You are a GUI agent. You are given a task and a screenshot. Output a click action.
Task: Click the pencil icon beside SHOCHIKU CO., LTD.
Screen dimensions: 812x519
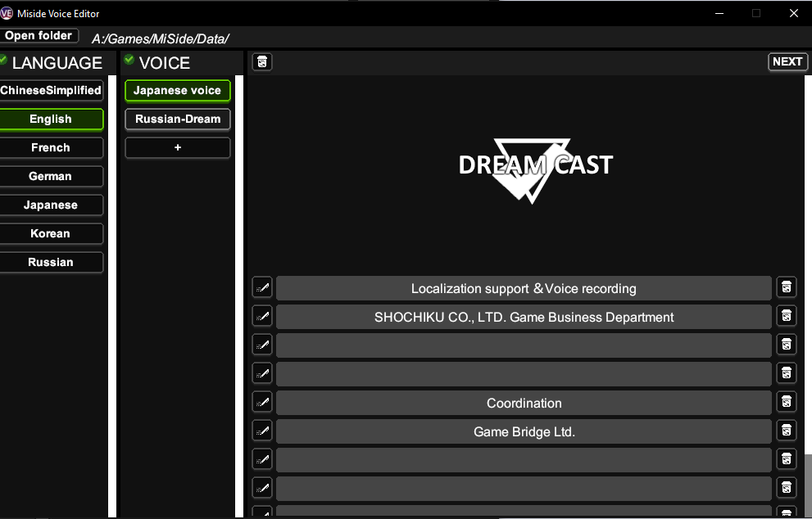pyautogui.click(x=262, y=316)
